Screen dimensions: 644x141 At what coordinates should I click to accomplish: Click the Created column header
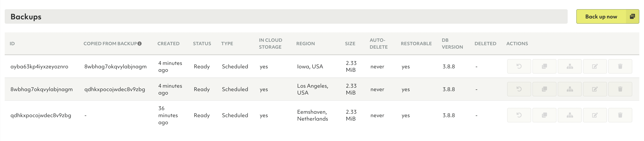169,44
